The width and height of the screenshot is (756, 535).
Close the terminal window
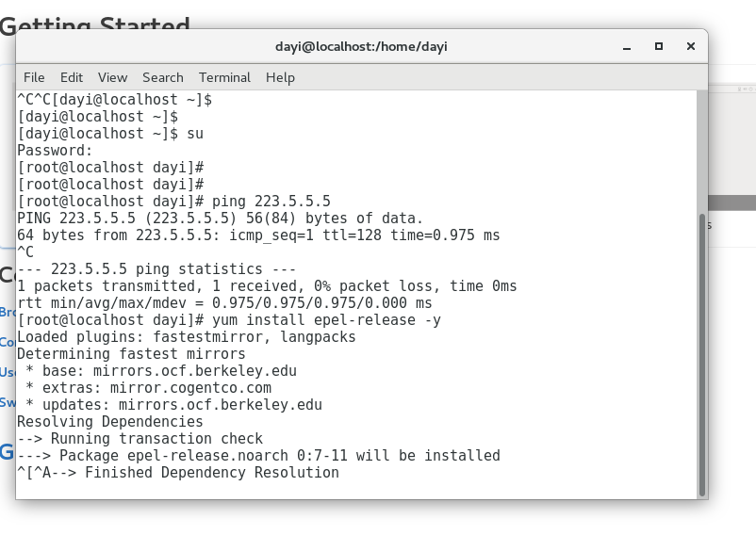[x=690, y=46]
